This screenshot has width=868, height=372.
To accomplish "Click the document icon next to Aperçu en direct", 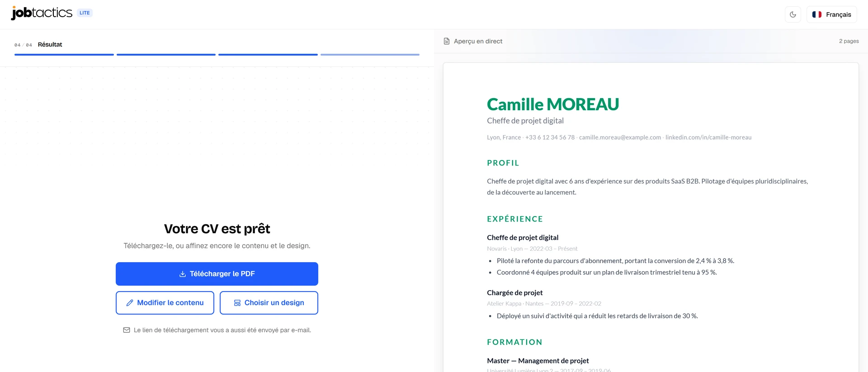I will (447, 41).
